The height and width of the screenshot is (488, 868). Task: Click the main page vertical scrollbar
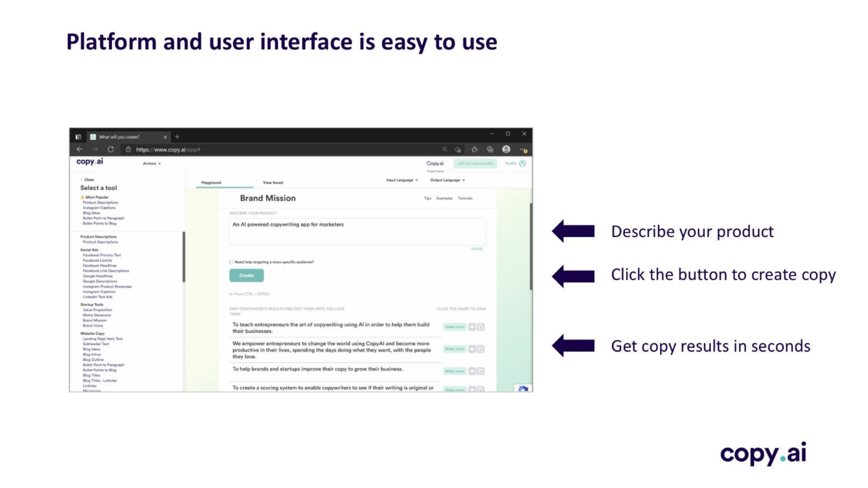531,246
